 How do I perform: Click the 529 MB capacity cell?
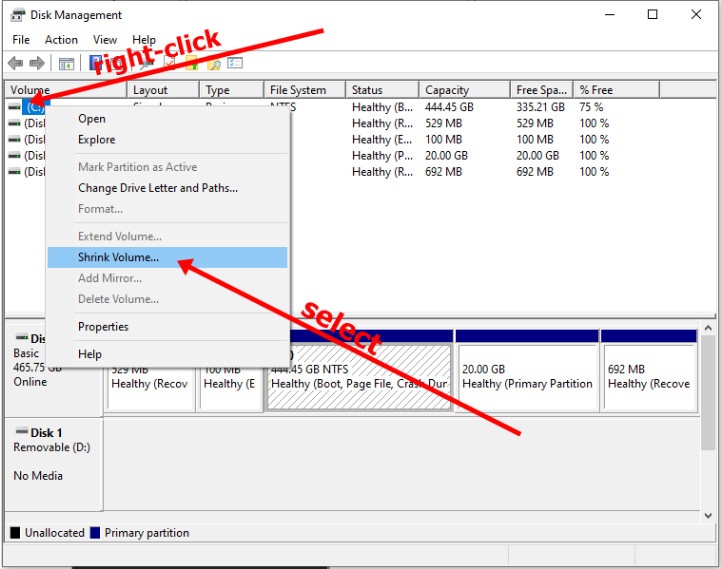tap(443, 123)
